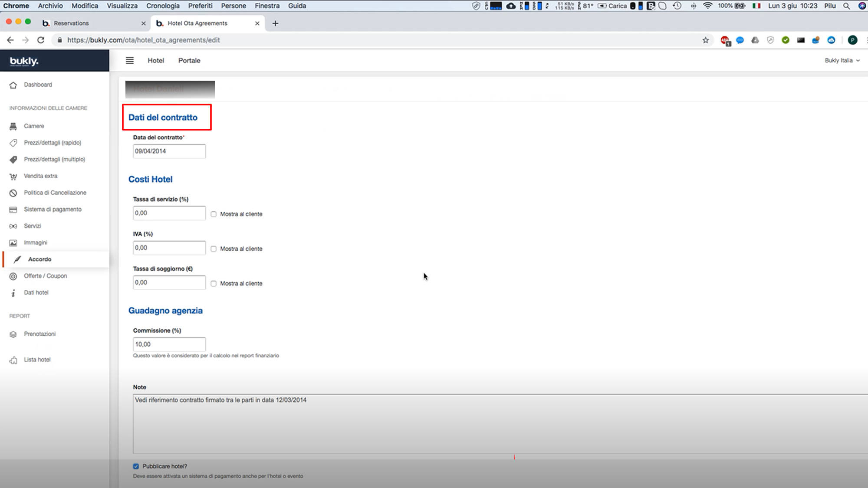Screen dimensions: 868x488
Task: Open Vendita extra cart icon
Action: point(13,177)
